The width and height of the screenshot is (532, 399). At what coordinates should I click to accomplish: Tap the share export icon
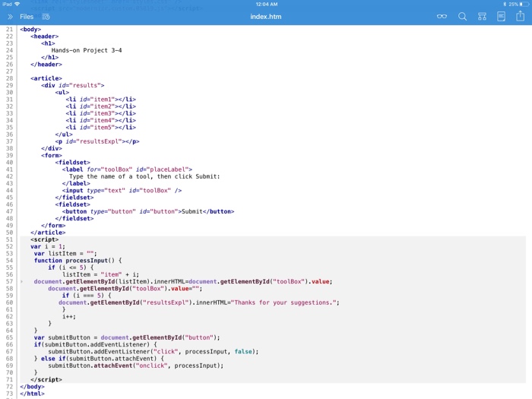[520, 16]
